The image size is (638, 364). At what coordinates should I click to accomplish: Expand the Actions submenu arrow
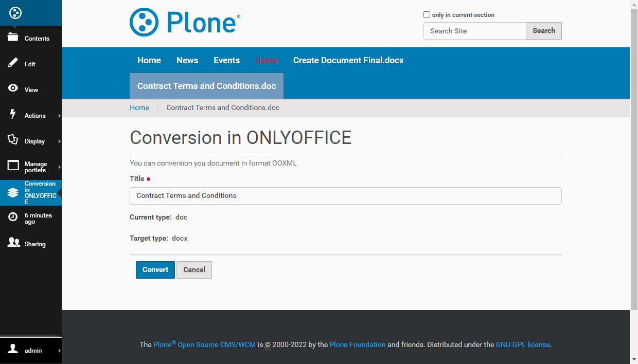click(x=59, y=116)
